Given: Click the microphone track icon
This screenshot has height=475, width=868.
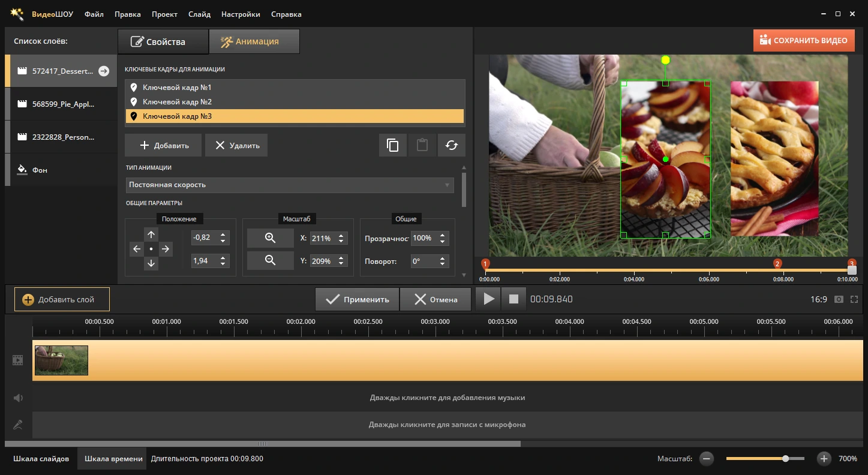Looking at the screenshot, I should tap(18, 425).
